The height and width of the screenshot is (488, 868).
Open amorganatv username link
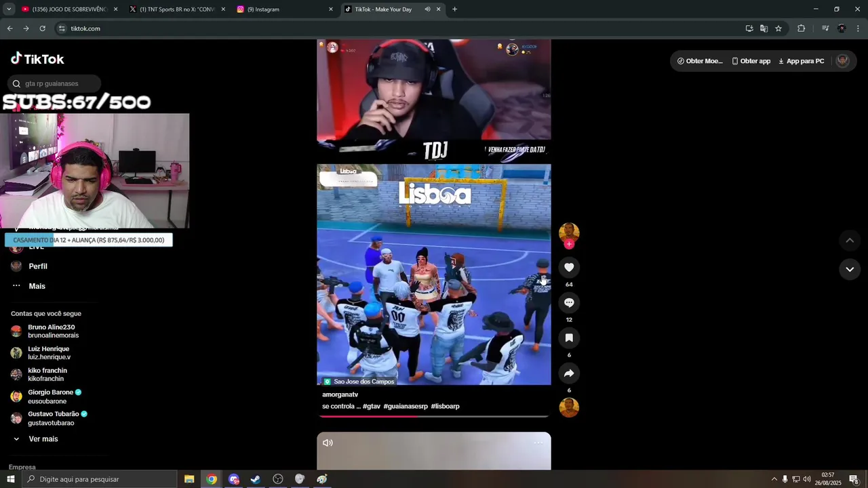pyautogui.click(x=340, y=394)
